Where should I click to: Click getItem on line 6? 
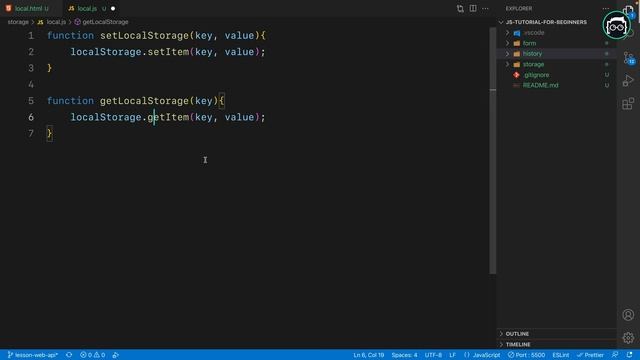[x=168, y=117]
